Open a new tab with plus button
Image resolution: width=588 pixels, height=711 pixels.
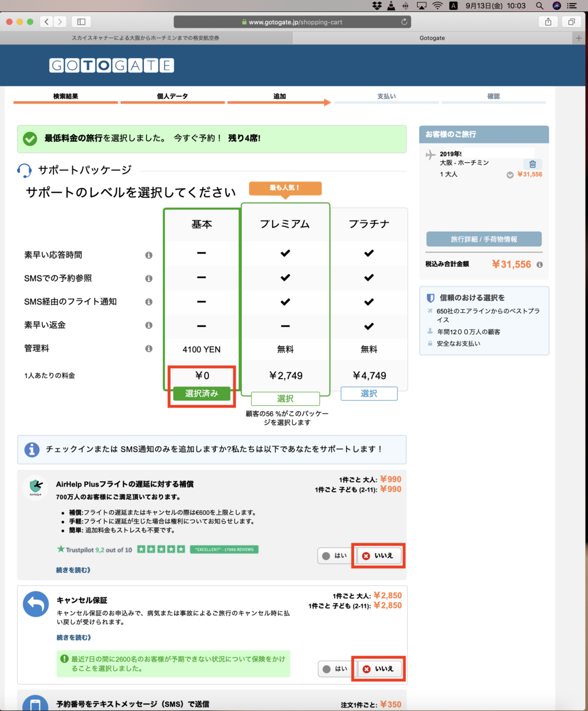pos(579,38)
